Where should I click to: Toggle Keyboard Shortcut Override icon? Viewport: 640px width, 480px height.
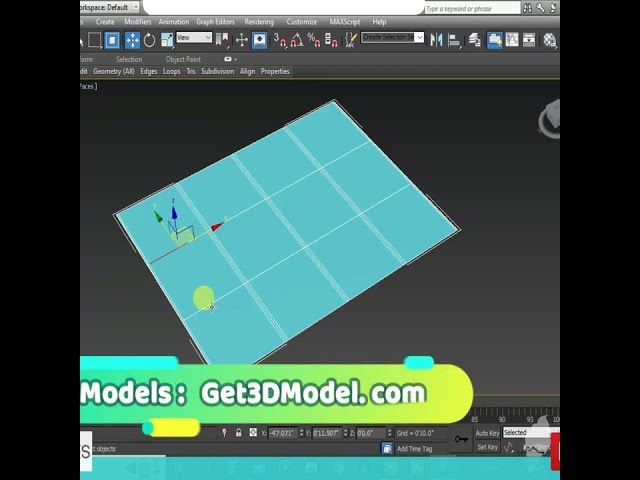pyautogui.click(x=259, y=40)
